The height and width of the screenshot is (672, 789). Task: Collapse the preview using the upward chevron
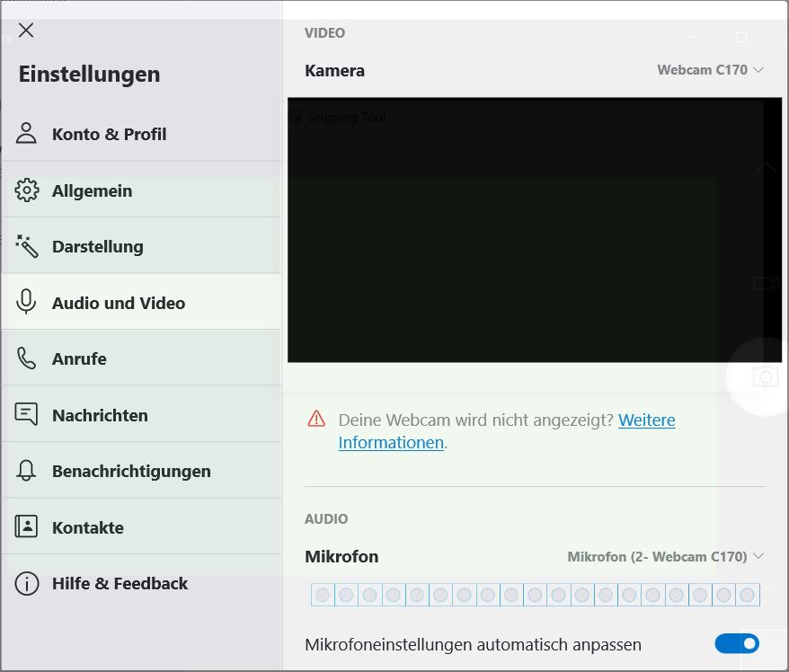point(765,167)
